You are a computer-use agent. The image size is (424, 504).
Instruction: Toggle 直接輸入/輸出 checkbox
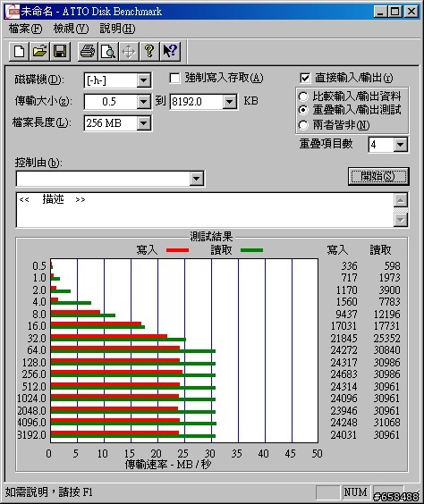click(305, 78)
